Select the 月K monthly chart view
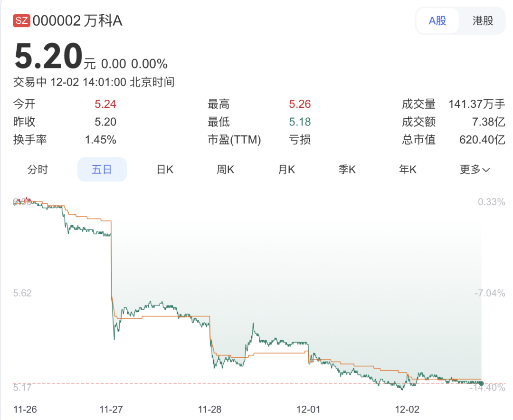Screen dimensions: 513x420 click(285, 170)
